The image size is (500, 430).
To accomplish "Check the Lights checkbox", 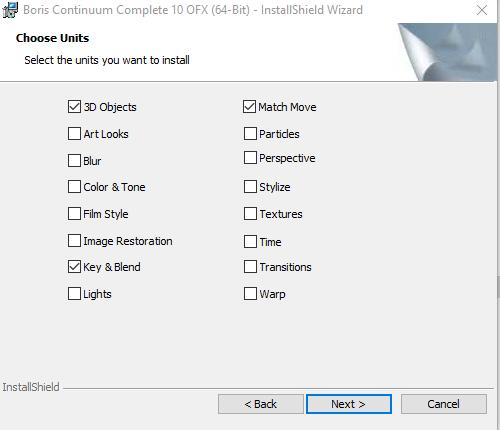I will 74,294.
